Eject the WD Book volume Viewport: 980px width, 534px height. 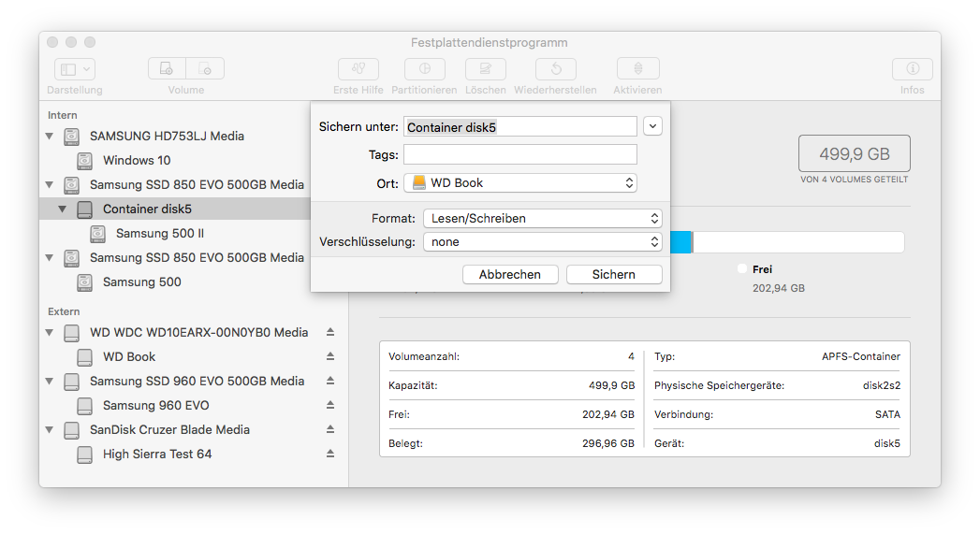coord(330,357)
